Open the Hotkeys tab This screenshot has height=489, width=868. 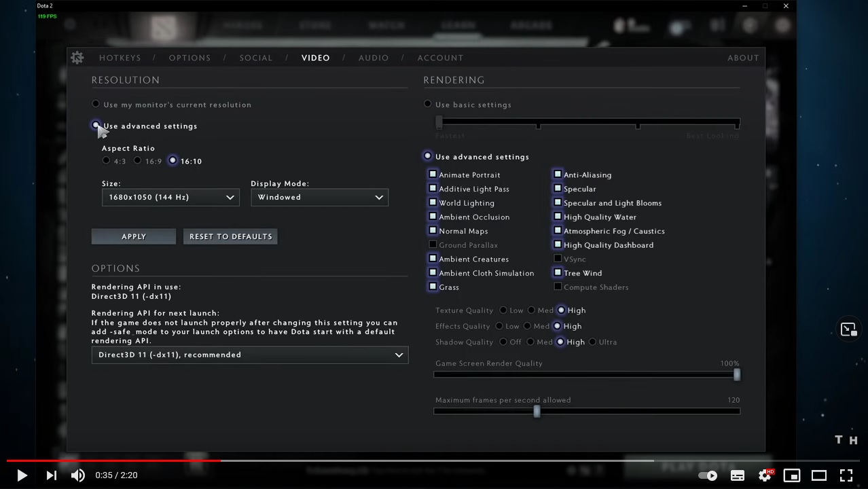click(x=120, y=58)
